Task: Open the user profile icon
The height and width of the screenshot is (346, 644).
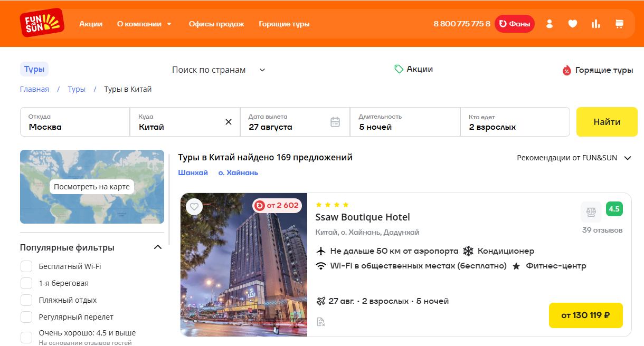Action: coord(550,24)
